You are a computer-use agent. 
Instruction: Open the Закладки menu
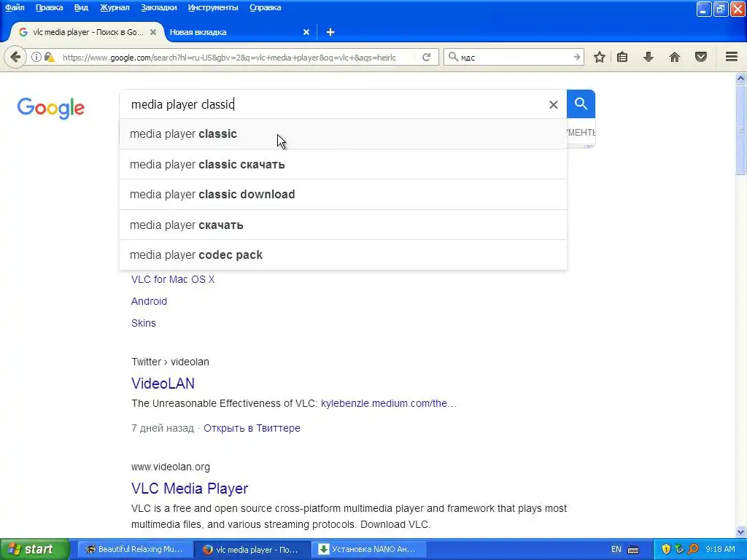click(x=158, y=7)
